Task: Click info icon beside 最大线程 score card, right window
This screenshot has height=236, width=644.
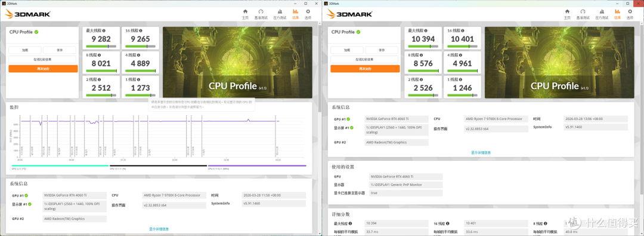Action: pos(426,31)
